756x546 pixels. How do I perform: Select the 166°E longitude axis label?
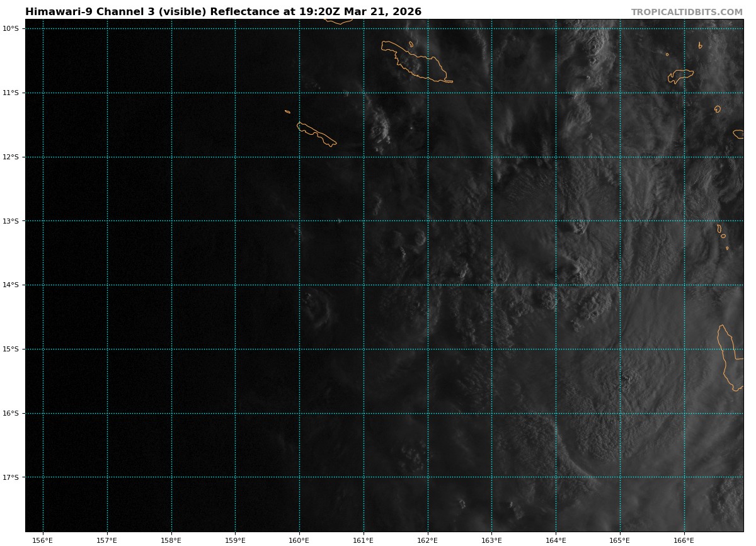(x=684, y=540)
